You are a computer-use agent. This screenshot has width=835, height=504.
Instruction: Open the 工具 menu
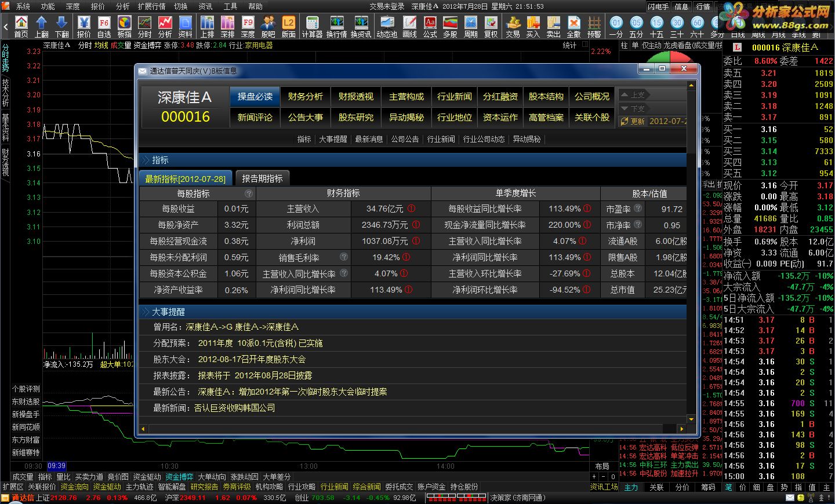(230, 6)
